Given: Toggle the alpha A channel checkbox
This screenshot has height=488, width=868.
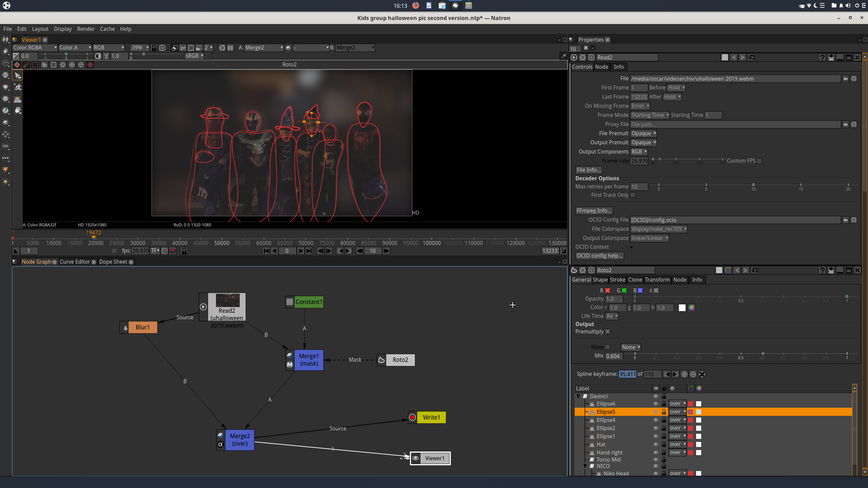Looking at the screenshot, I should pos(656,290).
